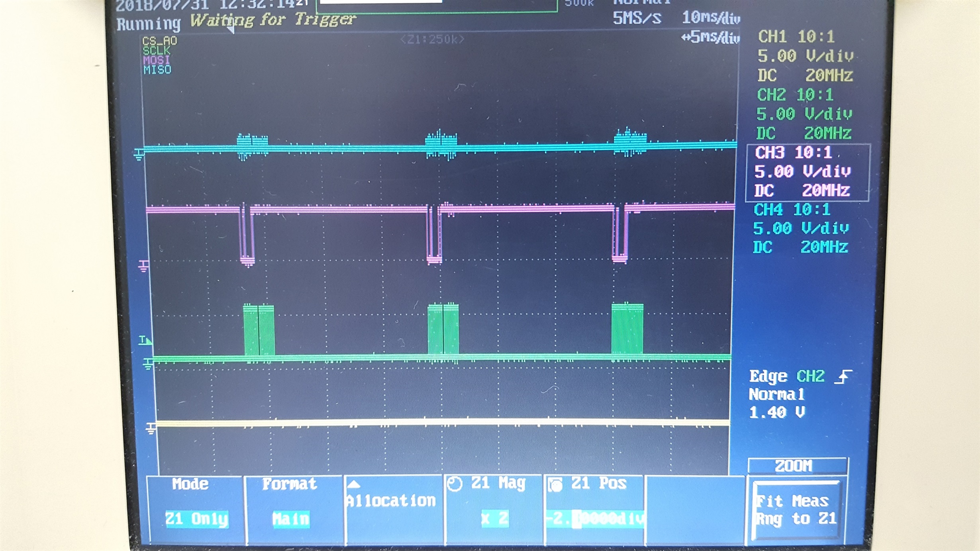The image size is (980, 551).
Task: Click the rotary knob icon beside Z1 Mag
Action: coord(455,484)
